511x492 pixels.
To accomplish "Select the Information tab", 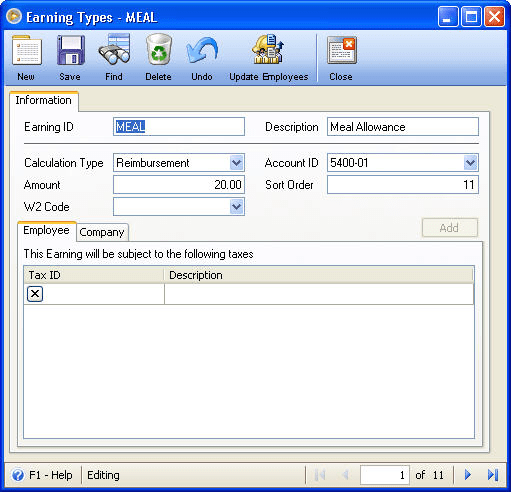I will coord(44,100).
